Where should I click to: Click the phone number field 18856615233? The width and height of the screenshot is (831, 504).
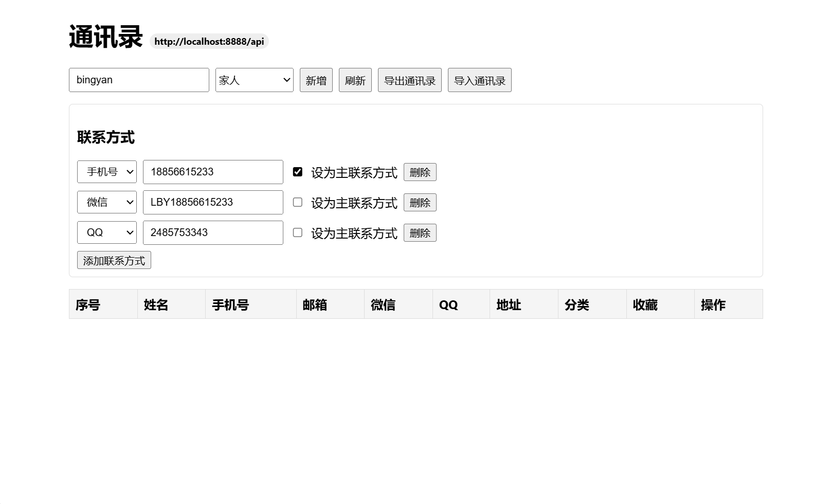pyautogui.click(x=213, y=172)
